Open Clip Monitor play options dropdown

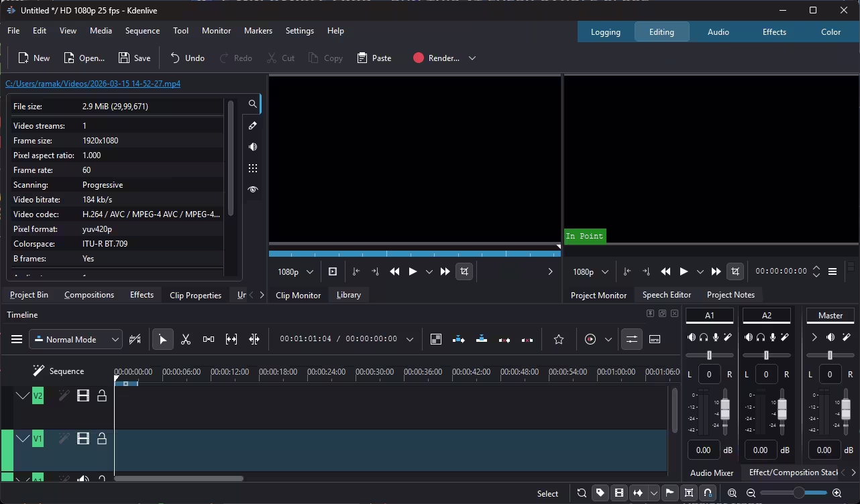click(x=429, y=271)
